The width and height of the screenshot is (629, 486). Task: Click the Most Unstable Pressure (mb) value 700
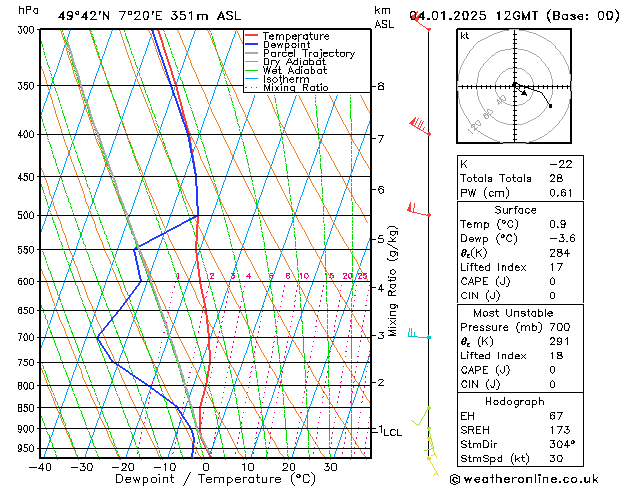(x=560, y=327)
